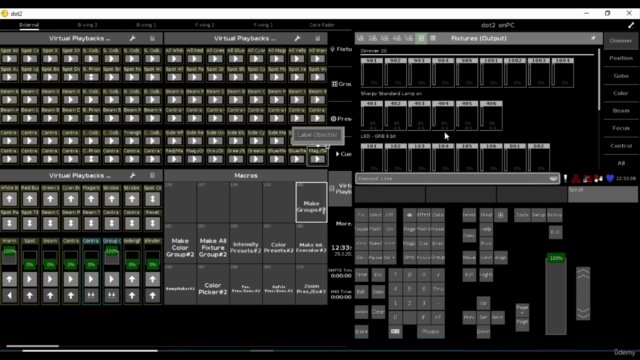
Task: Switch to the B-wing 2 tab
Action: click(x=87, y=25)
